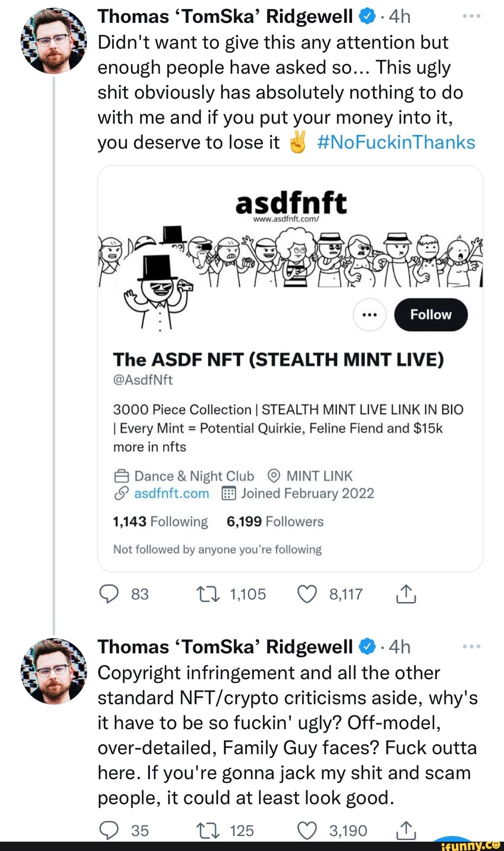Image resolution: width=504 pixels, height=851 pixels.
Task: Like the first tweet with the heart icon
Action: tap(308, 594)
